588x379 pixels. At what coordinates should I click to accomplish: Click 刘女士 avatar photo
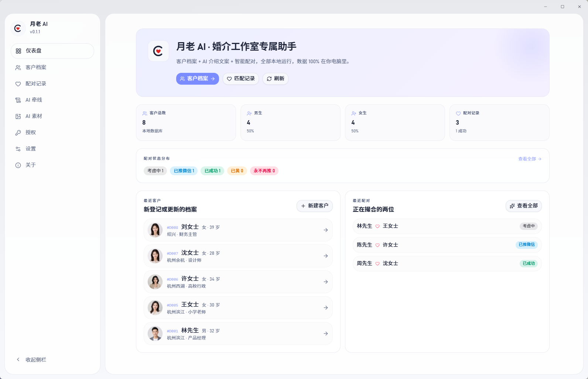[155, 230]
